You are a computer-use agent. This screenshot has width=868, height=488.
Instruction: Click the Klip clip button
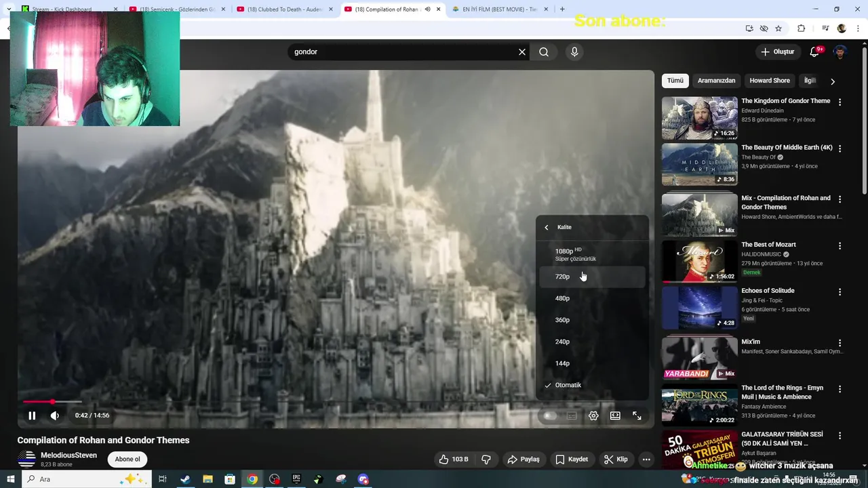click(616, 460)
